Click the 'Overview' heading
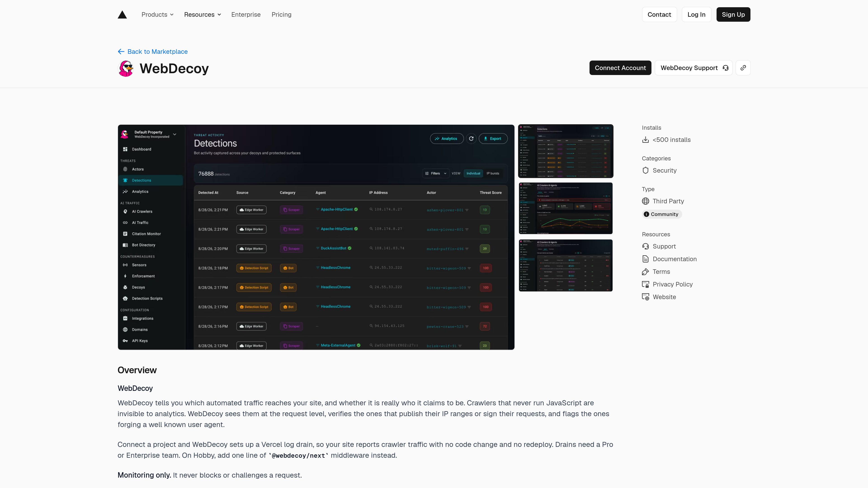This screenshot has width=868, height=488. pos(137,370)
